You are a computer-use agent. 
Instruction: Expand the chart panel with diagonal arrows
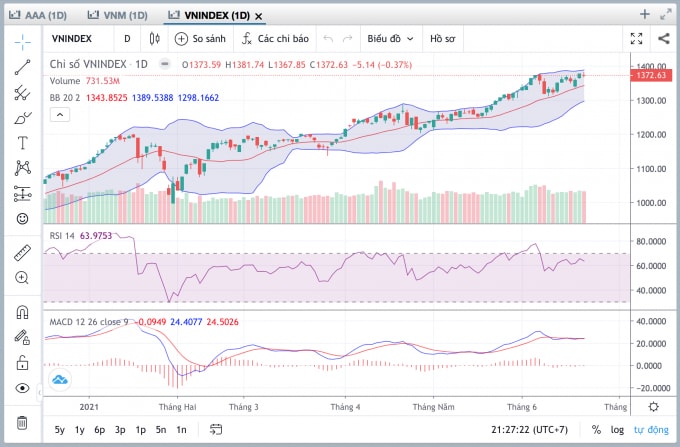pos(666,15)
